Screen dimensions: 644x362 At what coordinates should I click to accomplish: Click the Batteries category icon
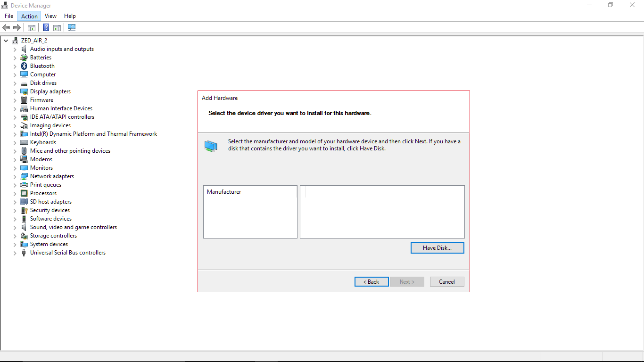(24, 58)
